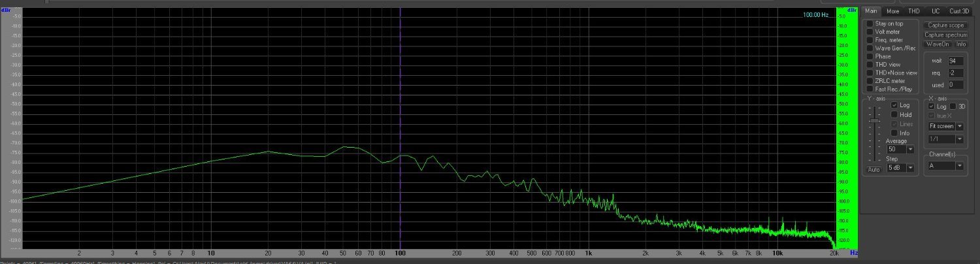Switch to the THD tab

pyautogui.click(x=914, y=11)
